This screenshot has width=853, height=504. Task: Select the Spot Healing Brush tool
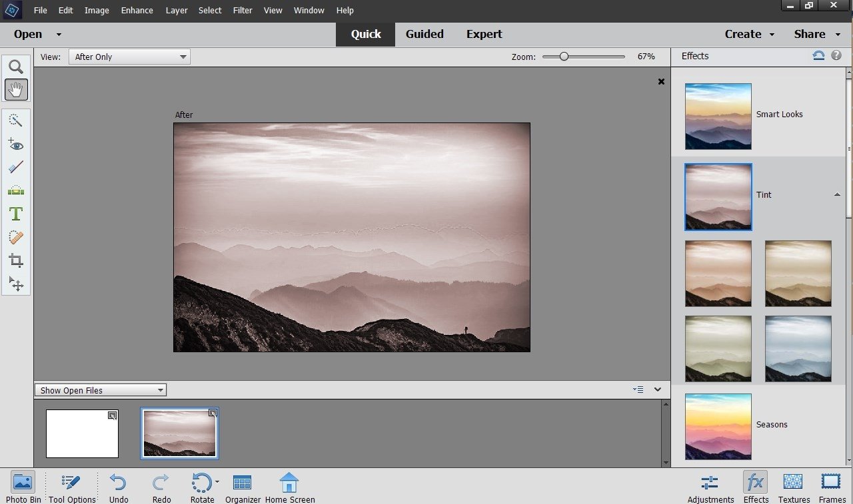pos(16,237)
